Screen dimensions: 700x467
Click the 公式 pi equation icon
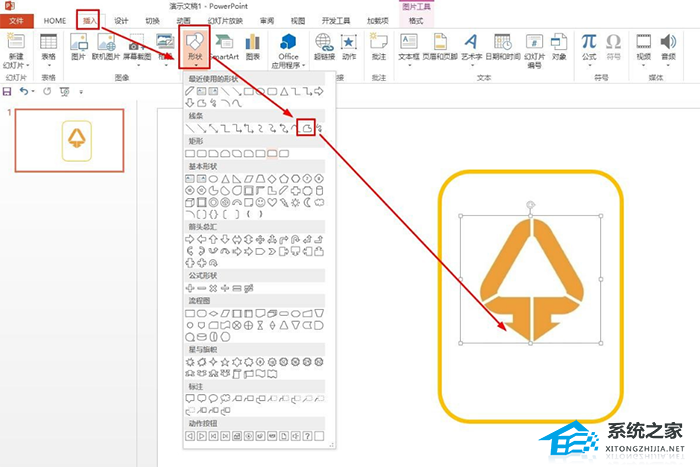589,45
